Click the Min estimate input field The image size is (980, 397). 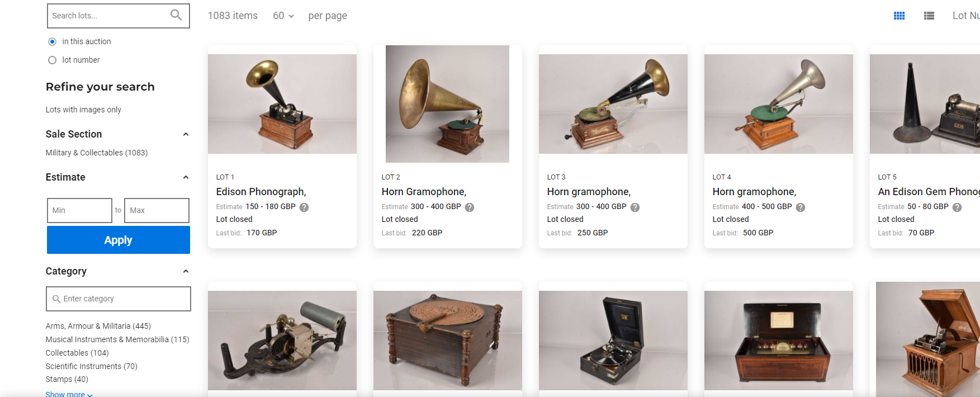click(79, 210)
